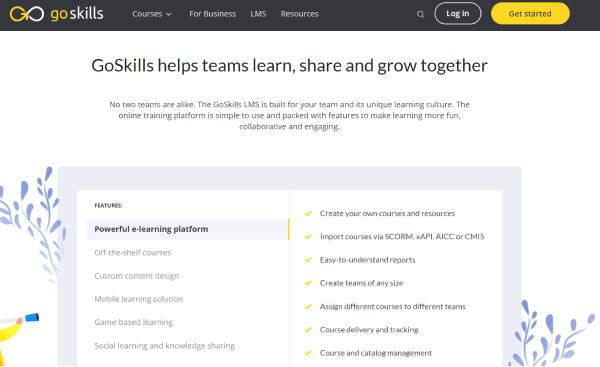Screen dimensions: 600x367
Task: Click checkmark beside Create teams of any size
Action: pyautogui.click(x=308, y=283)
